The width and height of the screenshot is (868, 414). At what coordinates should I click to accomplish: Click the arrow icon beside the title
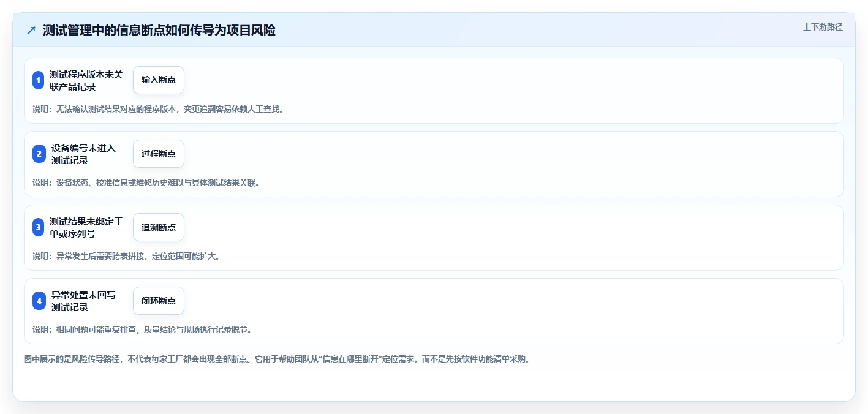(x=31, y=31)
